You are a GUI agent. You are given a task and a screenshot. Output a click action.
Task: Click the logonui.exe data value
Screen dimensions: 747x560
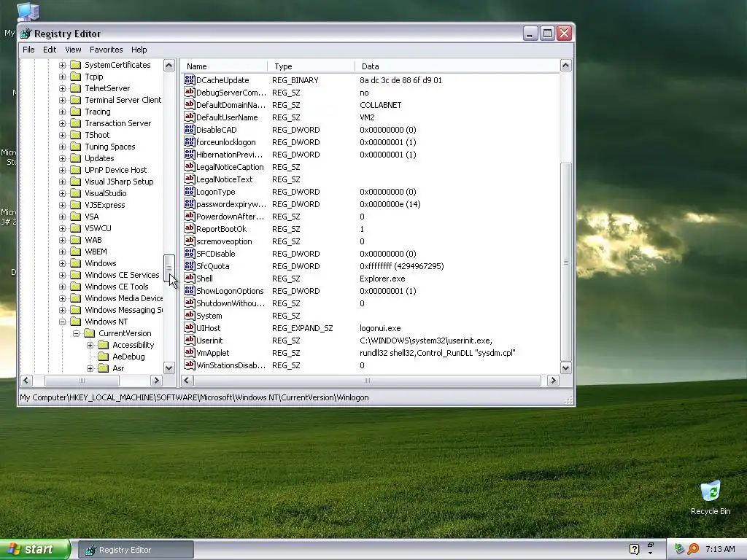(379, 328)
